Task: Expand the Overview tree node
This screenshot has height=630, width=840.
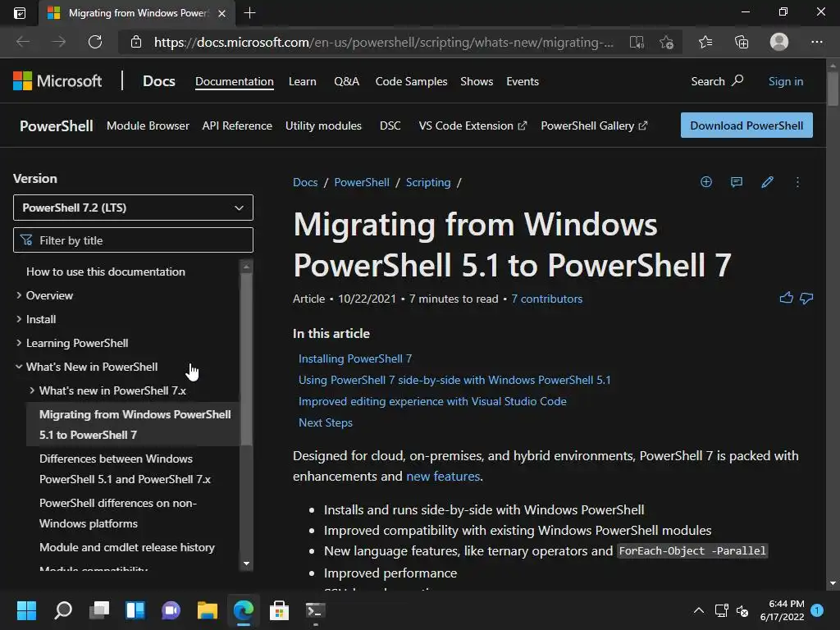Action: point(19,295)
